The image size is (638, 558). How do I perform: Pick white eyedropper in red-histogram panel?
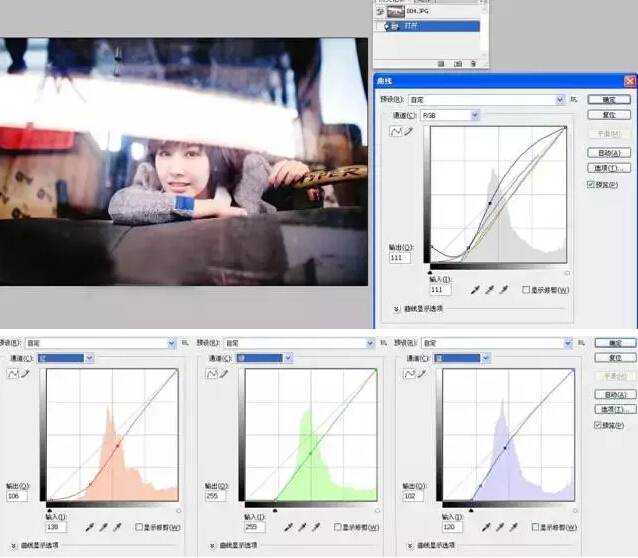[117, 527]
